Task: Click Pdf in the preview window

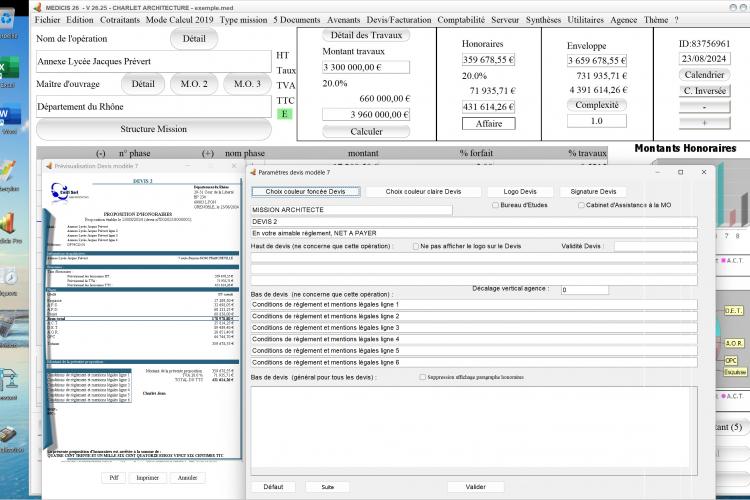Action: point(114,478)
